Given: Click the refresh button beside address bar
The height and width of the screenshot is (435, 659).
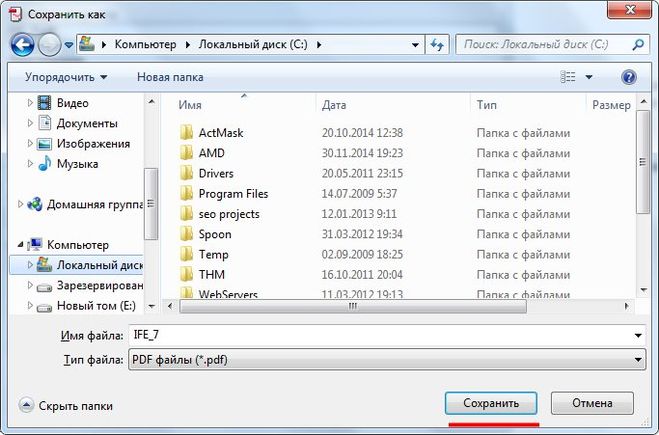Looking at the screenshot, I should point(437,45).
